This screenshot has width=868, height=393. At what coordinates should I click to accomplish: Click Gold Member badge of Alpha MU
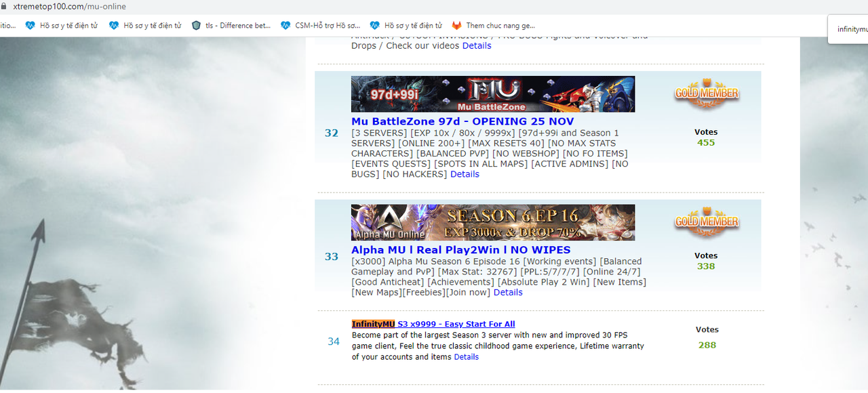(707, 221)
